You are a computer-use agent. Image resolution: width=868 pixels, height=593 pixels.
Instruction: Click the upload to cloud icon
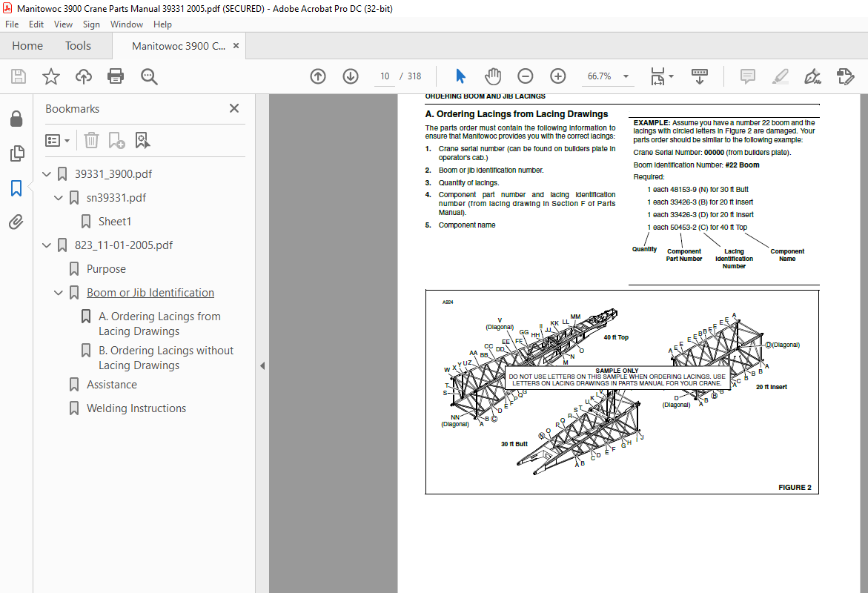click(x=84, y=76)
